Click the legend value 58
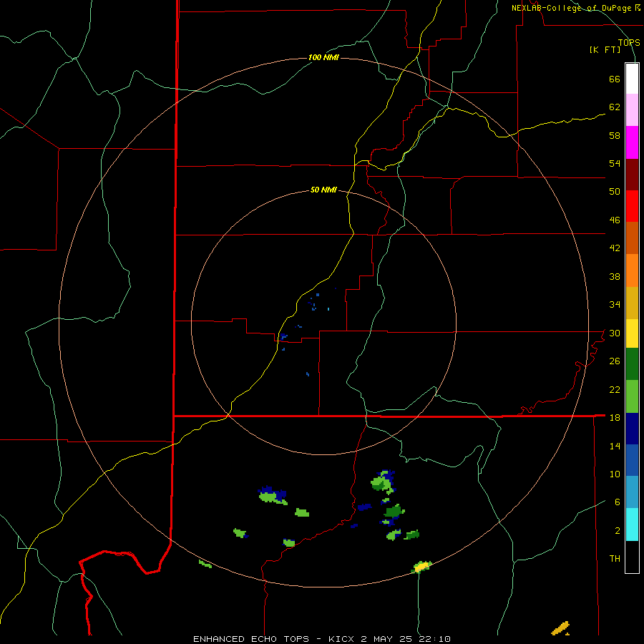The height and width of the screenshot is (644, 644). coord(615,135)
